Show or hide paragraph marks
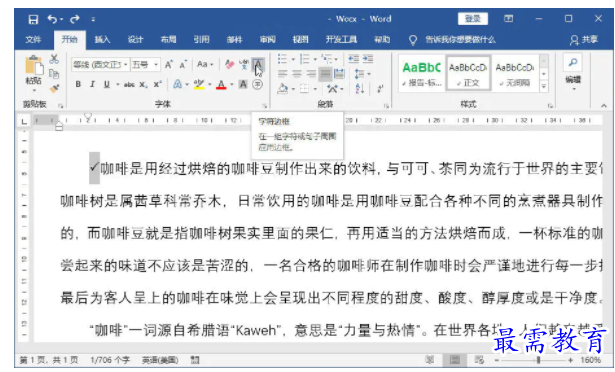This screenshot has height=372, width=615. [x=380, y=89]
